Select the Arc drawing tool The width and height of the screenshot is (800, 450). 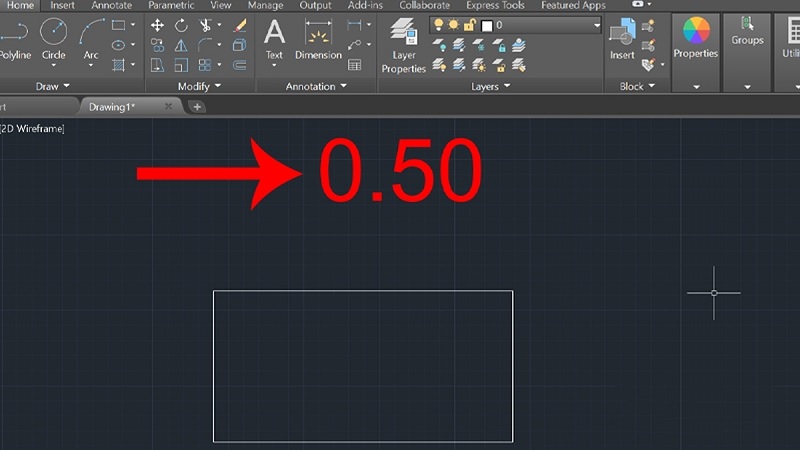(91, 39)
